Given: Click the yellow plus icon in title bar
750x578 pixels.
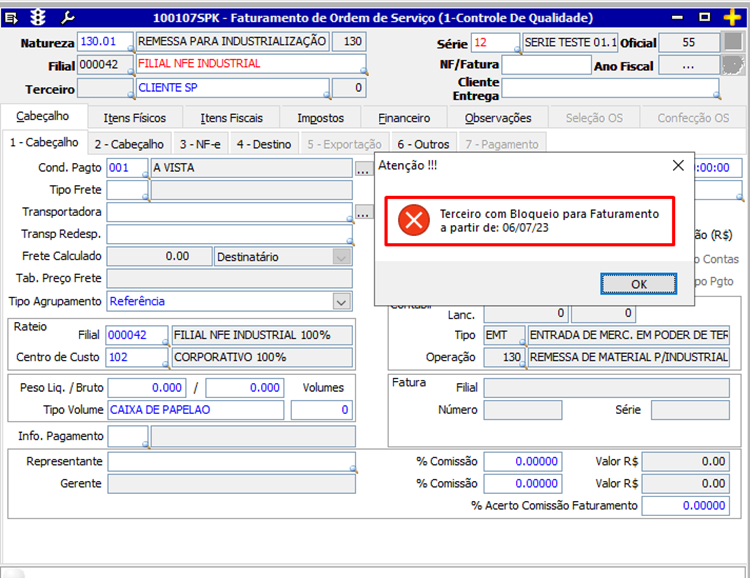Looking at the screenshot, I should coord(732,18).
